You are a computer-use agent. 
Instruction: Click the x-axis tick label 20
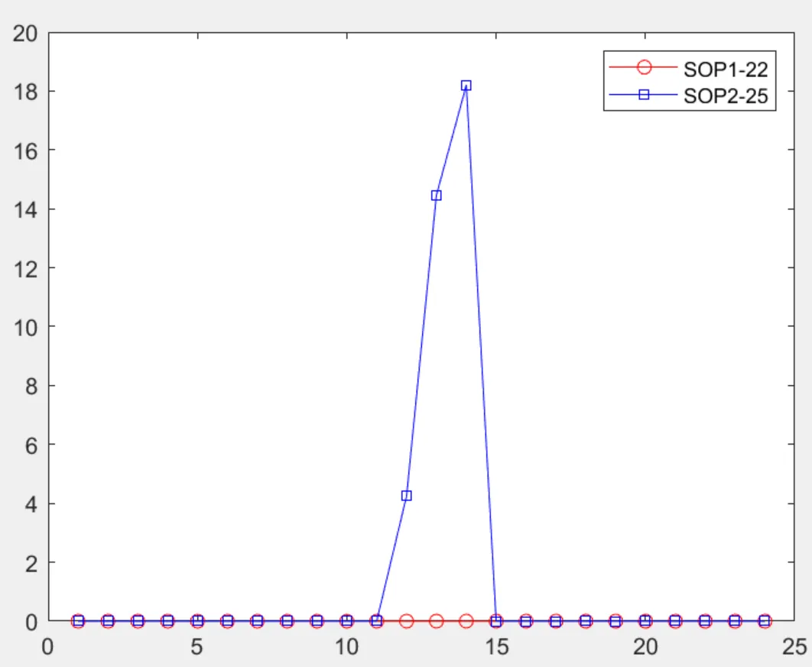pos(645,647)
